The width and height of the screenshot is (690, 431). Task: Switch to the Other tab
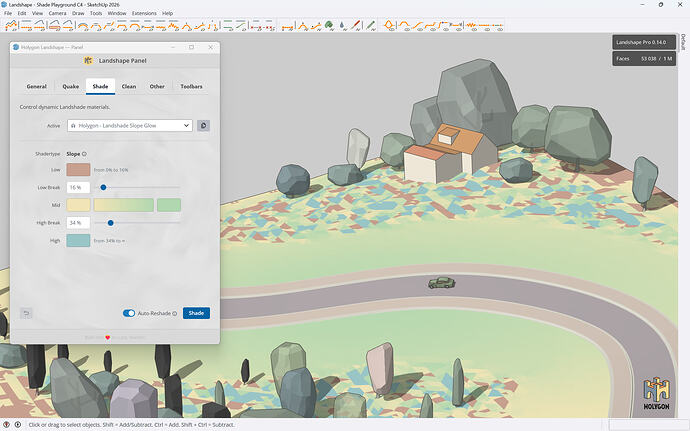click(x=157, y=86)
